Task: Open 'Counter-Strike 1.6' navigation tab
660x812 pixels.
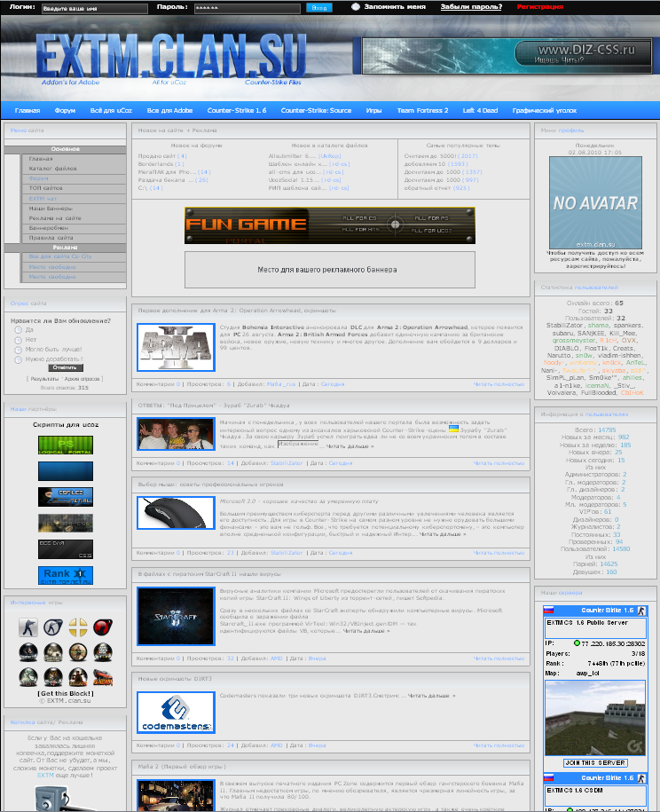Action: 237,111
